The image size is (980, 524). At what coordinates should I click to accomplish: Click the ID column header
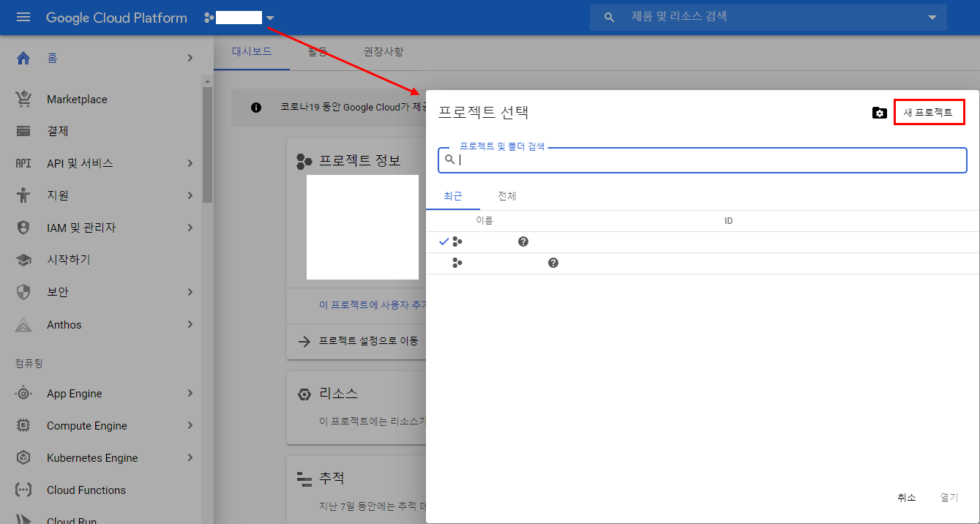729,221
